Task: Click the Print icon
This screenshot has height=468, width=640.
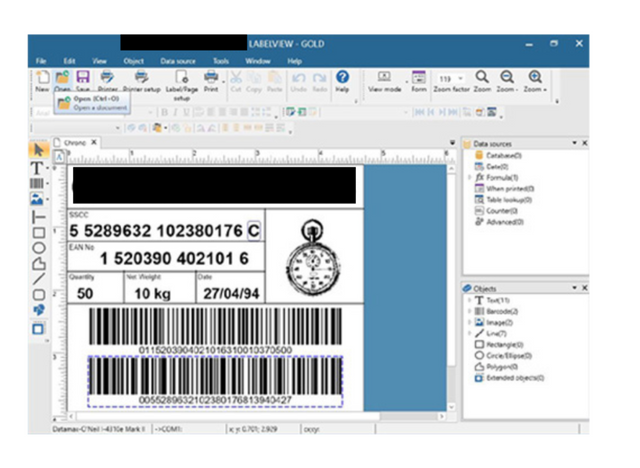Action: coord(211,81)
